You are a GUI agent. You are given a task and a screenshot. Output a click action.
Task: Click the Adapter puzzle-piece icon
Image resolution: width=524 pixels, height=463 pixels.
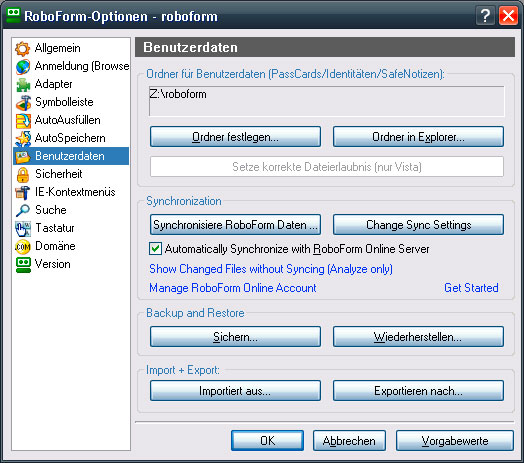tap(22, 85)
